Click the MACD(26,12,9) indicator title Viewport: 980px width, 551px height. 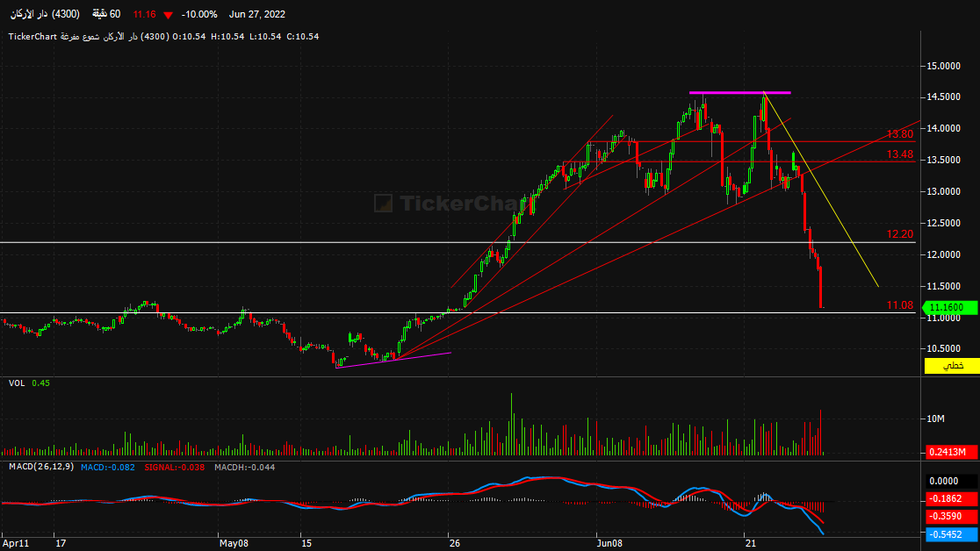tap(41, 467)
